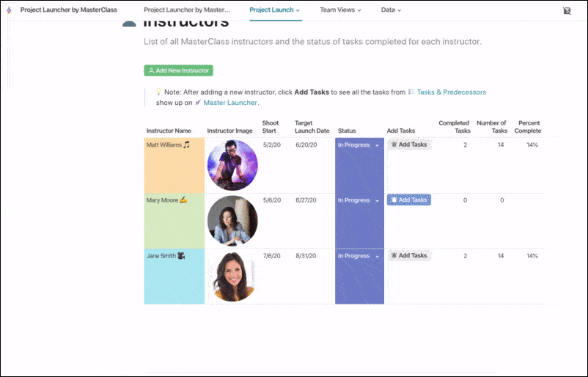Select the Matt Williams name cell

174,166
